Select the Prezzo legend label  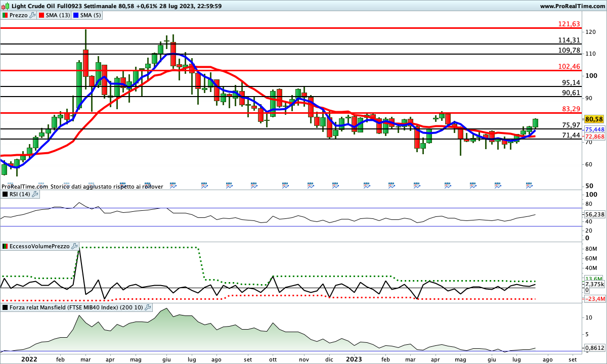click(x=19, y=15)
